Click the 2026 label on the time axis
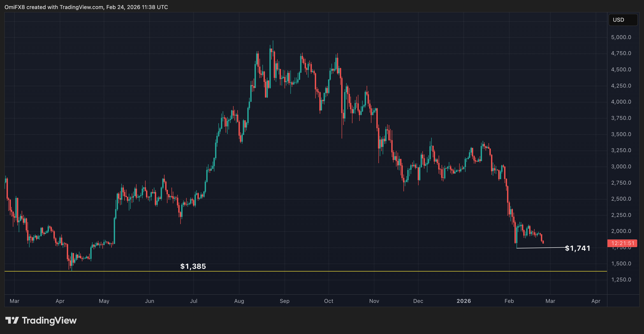 point(464,301)
